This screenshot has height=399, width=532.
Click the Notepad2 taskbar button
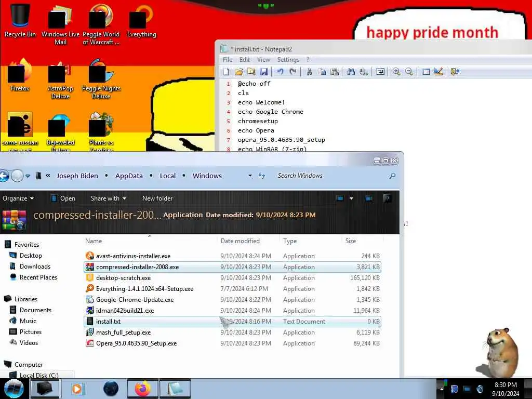point(175,389)
